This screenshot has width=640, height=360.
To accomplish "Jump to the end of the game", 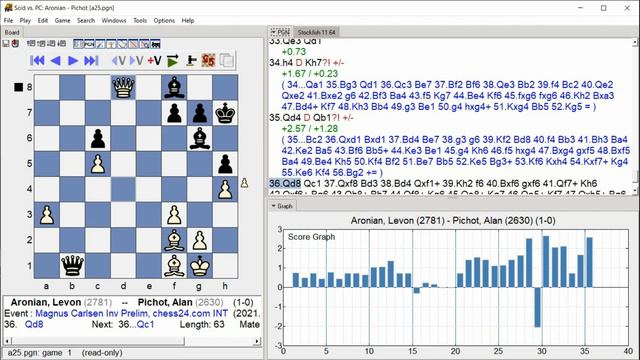I will coord(91,61).
